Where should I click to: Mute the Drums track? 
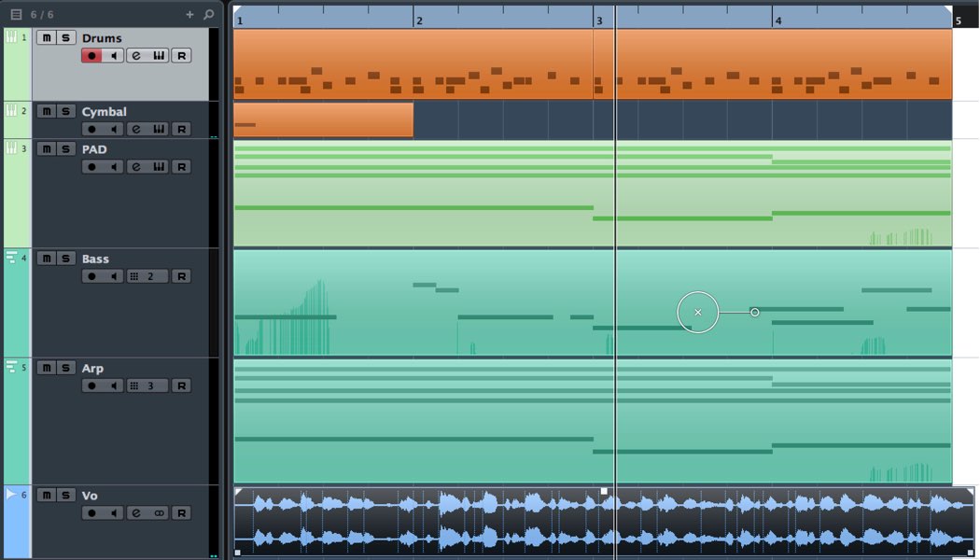click(47, 37)
